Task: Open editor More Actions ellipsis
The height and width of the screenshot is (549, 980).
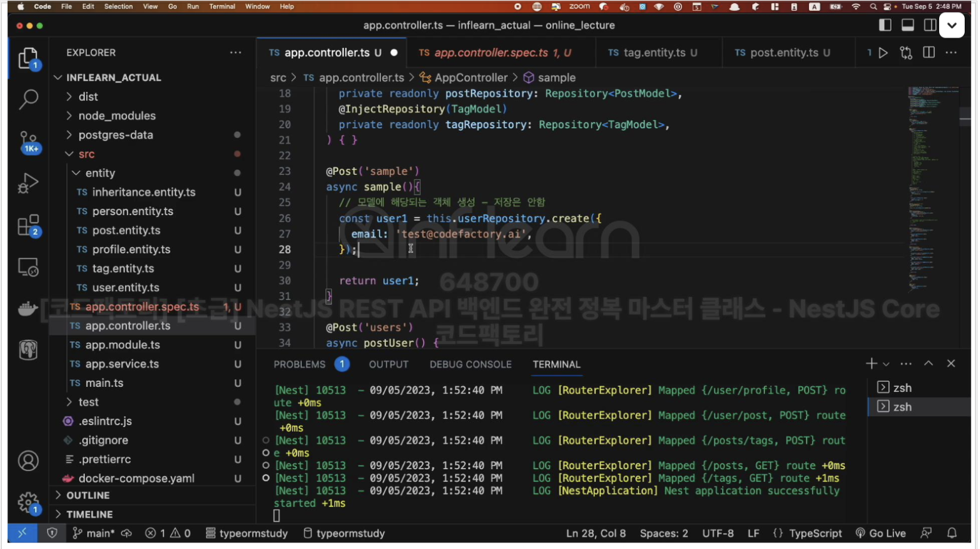Action: (951, 53)
